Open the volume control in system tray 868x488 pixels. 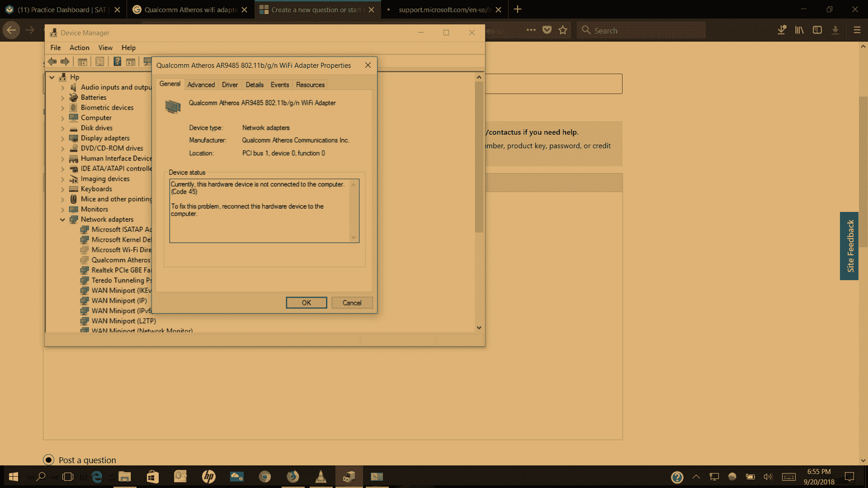pos(768,477)
